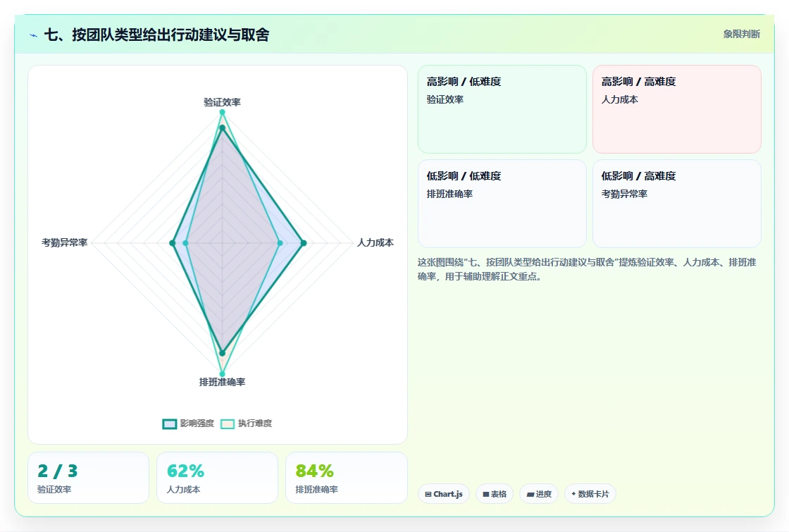Click the 执行难度 data point on 考勤异常率 axis
The width and height of the screenshot is (789, 532).
click(186, 243)
